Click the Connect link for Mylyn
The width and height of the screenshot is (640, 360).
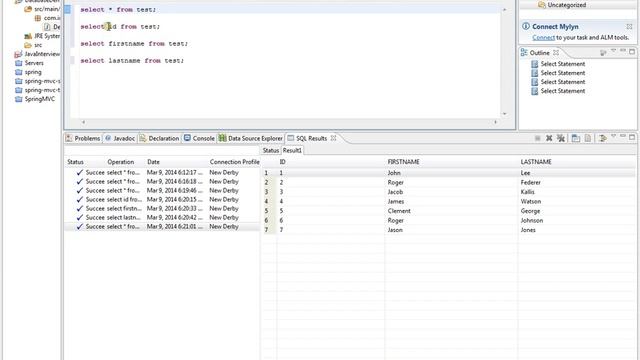(543, 38)
